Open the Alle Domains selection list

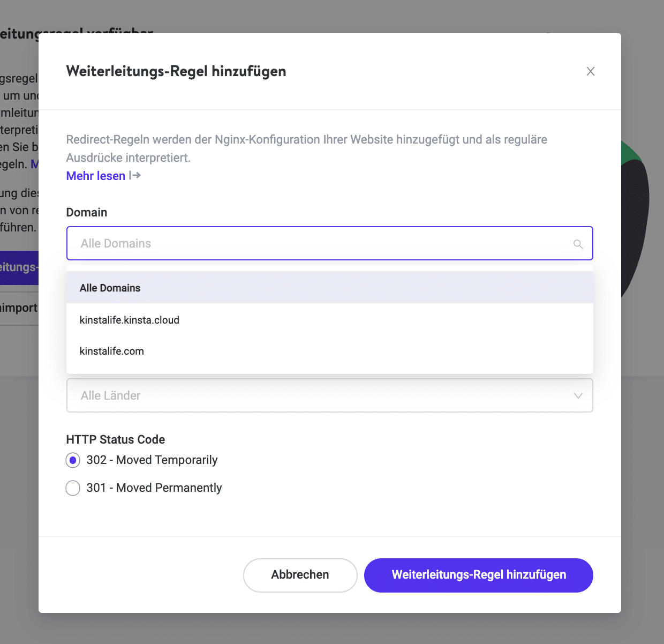329,243
